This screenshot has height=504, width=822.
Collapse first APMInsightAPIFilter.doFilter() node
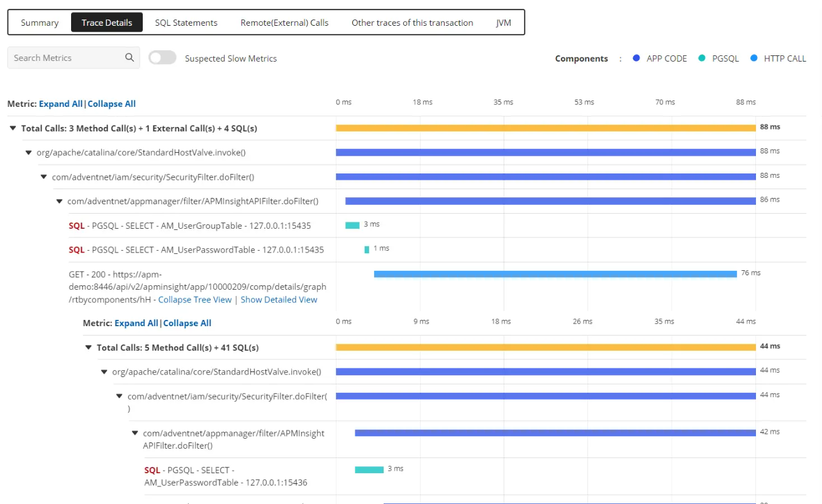pos(59,202)
